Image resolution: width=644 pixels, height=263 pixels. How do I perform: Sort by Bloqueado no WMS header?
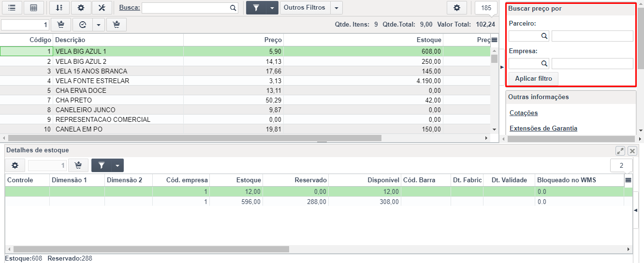(579, 180)
